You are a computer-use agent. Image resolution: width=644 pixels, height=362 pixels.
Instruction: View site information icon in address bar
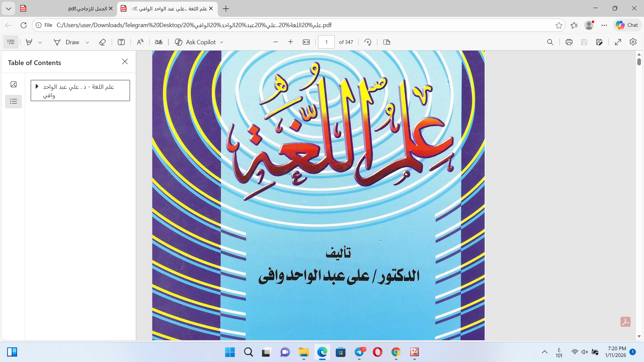tap(39, 25)
